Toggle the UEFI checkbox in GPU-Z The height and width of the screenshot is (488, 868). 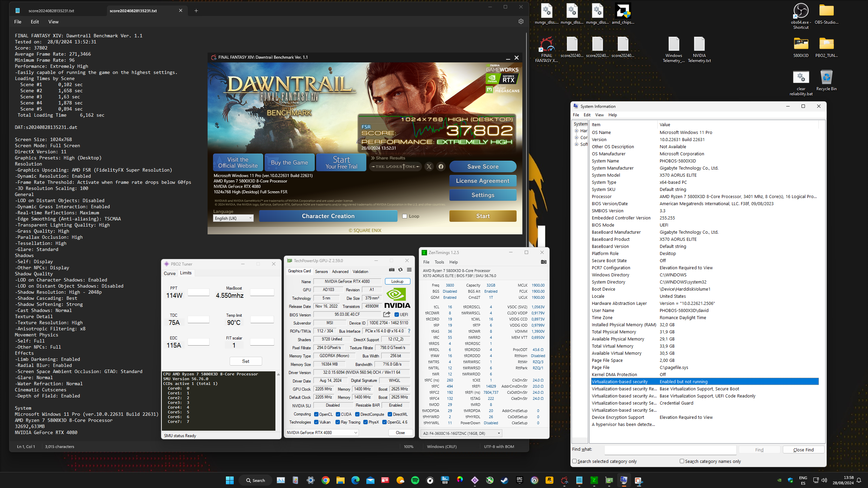tap(397, 314)
